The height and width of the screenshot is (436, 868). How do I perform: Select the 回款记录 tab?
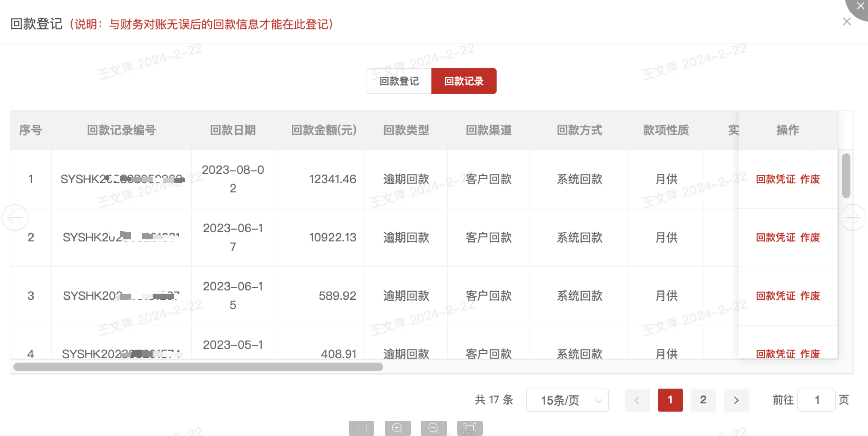(464, 81)
